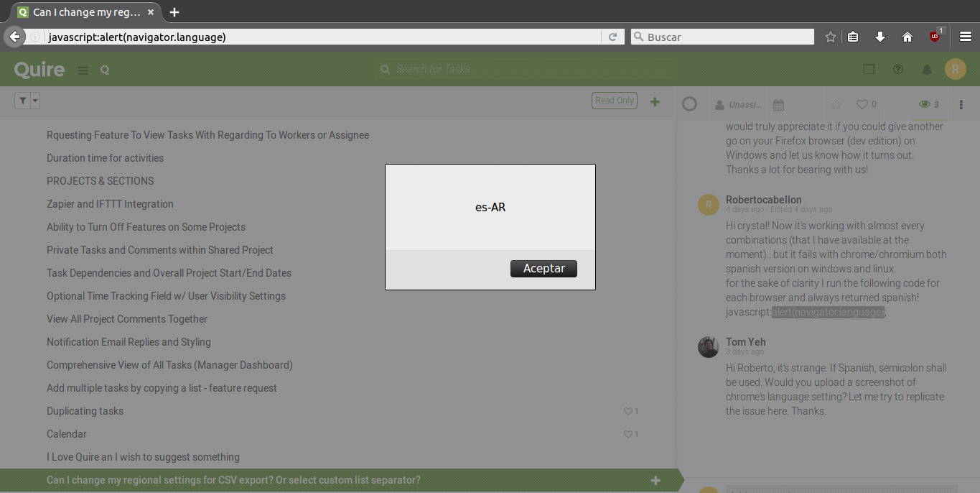Click the Unassigned assignee field
The width and height of the screenshot is (980, 493).
click(738, 105)
